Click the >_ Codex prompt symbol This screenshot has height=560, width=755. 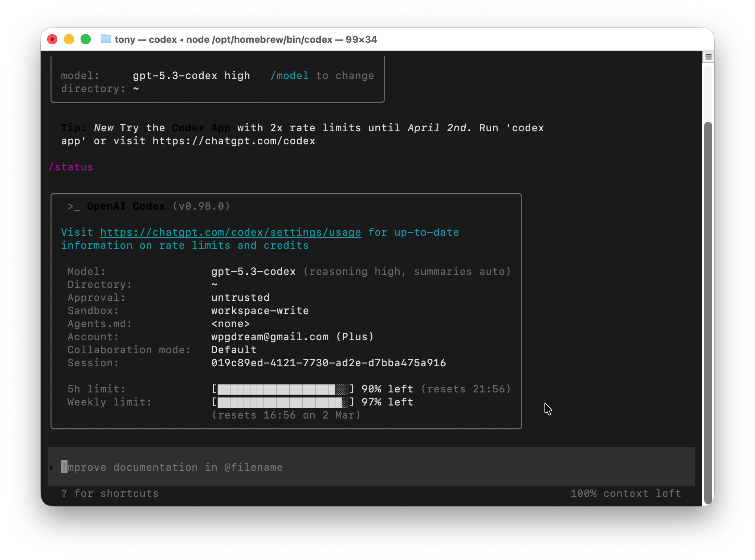73,207
